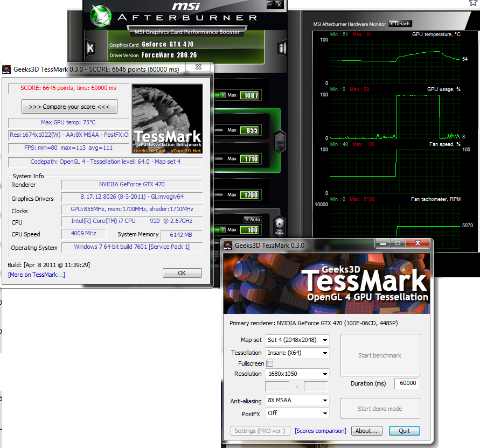This screenshot has width=480, height=448.
Task: Open the Tessellation level dropdown
Action: (297, 353)
